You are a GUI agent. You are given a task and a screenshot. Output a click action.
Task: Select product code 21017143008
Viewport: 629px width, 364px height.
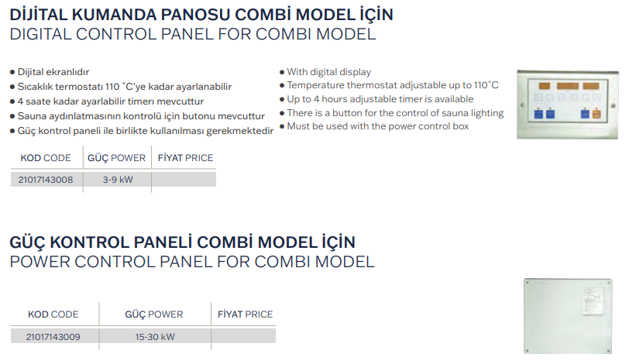pyautogui.click(x=45, y=179)
